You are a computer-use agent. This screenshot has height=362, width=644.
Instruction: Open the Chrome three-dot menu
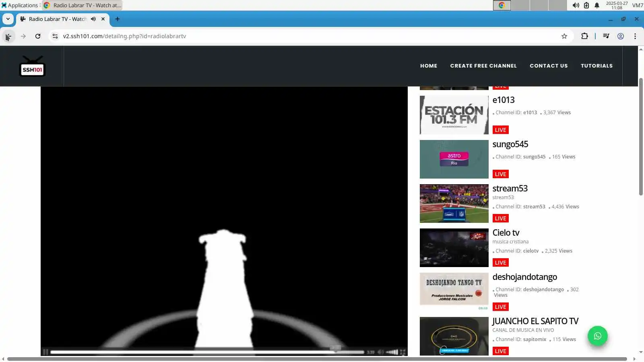point(635,36)
